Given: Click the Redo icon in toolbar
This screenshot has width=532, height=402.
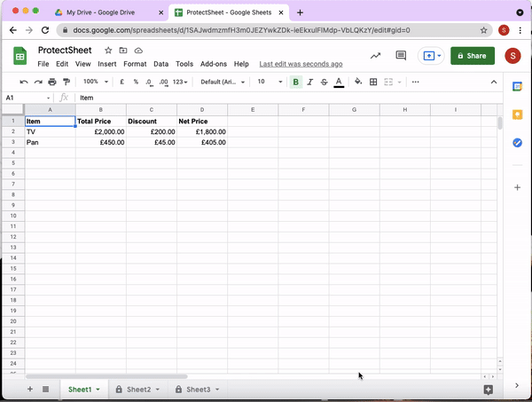Looking at the screenshot, I should pyautogui.click(x=38, y=82).
